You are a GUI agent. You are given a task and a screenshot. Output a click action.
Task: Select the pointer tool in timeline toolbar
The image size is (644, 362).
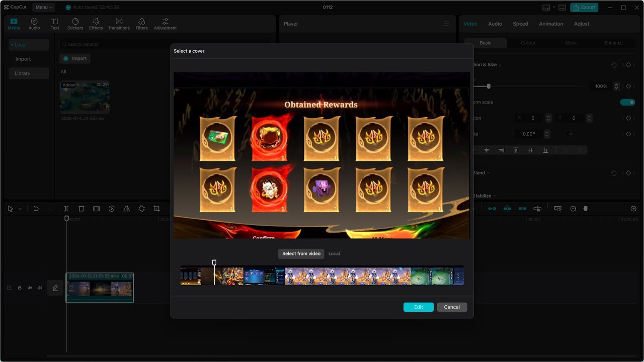pyautogui.click(x=11, y=209)
